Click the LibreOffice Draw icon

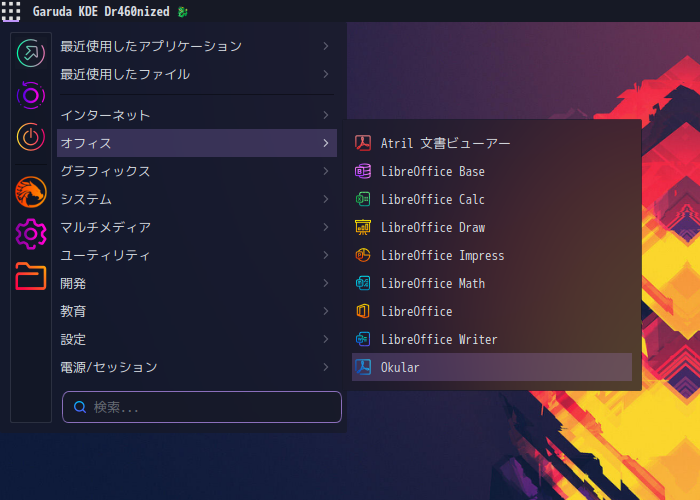363,227
